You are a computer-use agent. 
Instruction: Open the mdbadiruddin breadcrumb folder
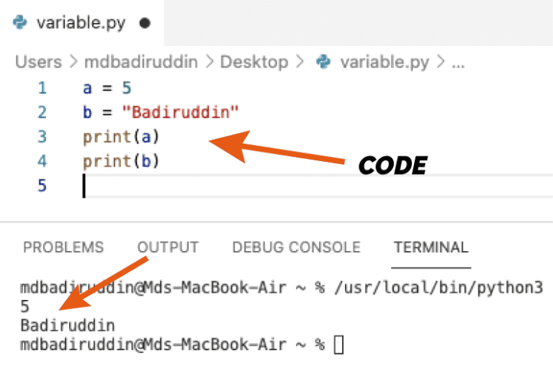(141, 62)
